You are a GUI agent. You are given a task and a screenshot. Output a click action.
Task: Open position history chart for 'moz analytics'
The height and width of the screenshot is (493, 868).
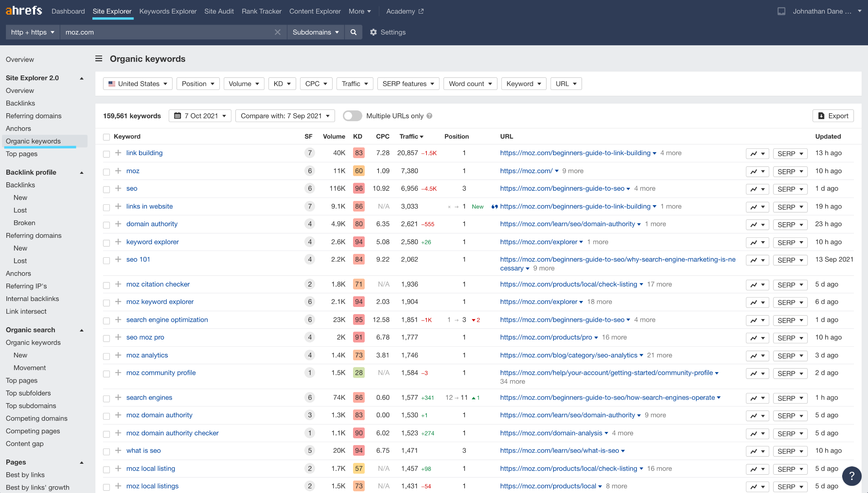coord(757,356)
